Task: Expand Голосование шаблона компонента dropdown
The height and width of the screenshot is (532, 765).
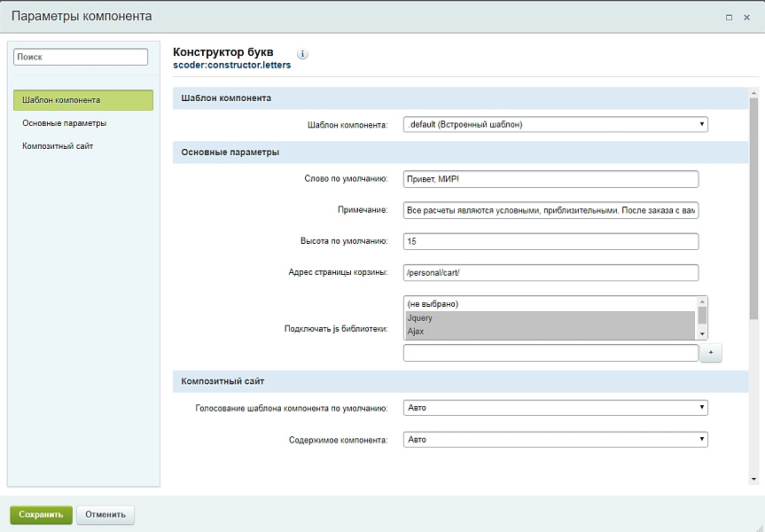Action: tap(555, 408)
